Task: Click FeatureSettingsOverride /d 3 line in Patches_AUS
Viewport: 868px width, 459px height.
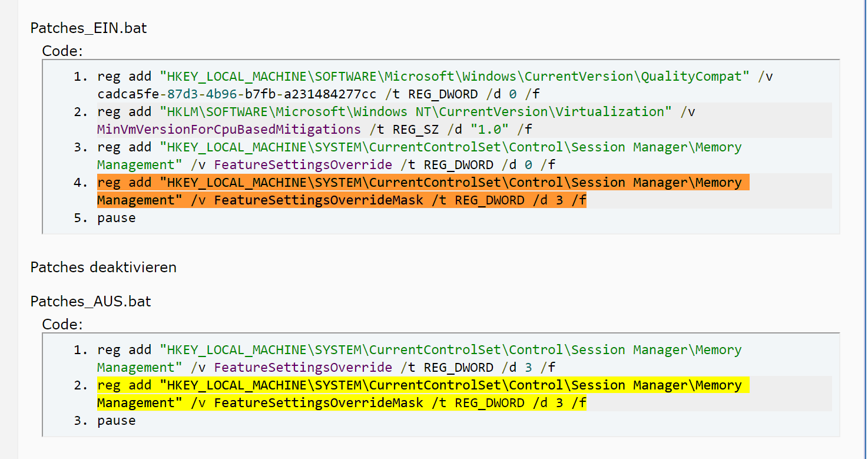Action: coord(326,368)
